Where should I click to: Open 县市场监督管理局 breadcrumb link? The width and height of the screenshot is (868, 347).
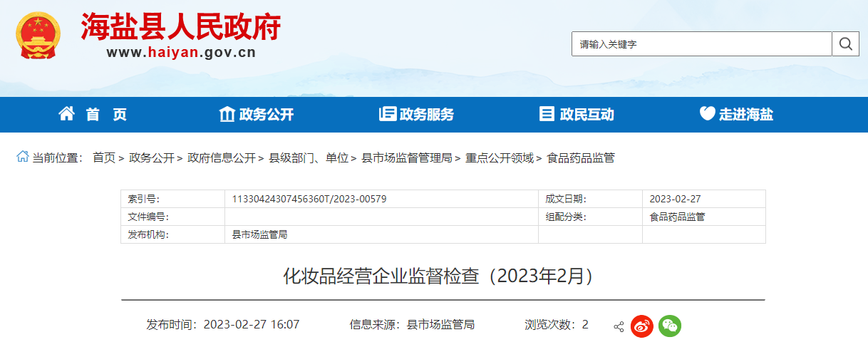pos(407,158)
